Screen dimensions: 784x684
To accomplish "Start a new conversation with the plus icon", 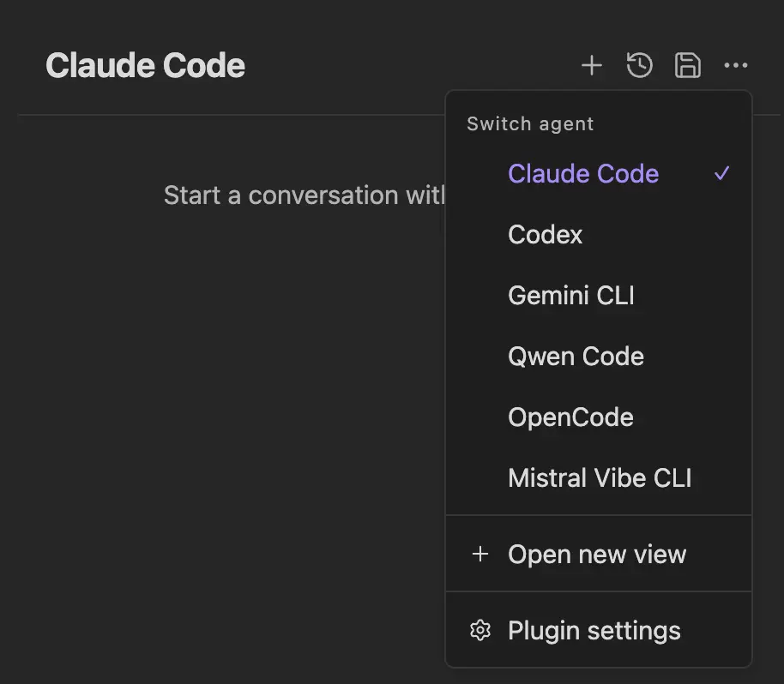I will pos(592,64).
